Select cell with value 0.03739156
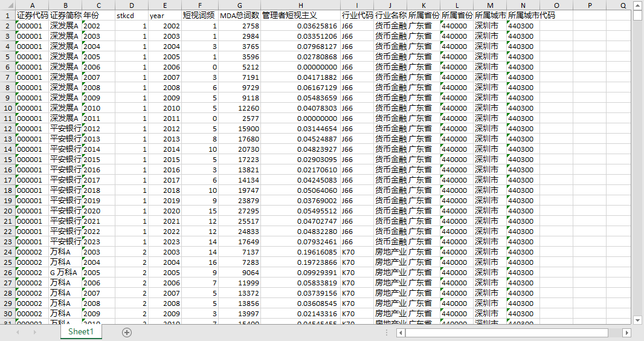The width and height of the screenshot is (644, 341). click(301, 293)
